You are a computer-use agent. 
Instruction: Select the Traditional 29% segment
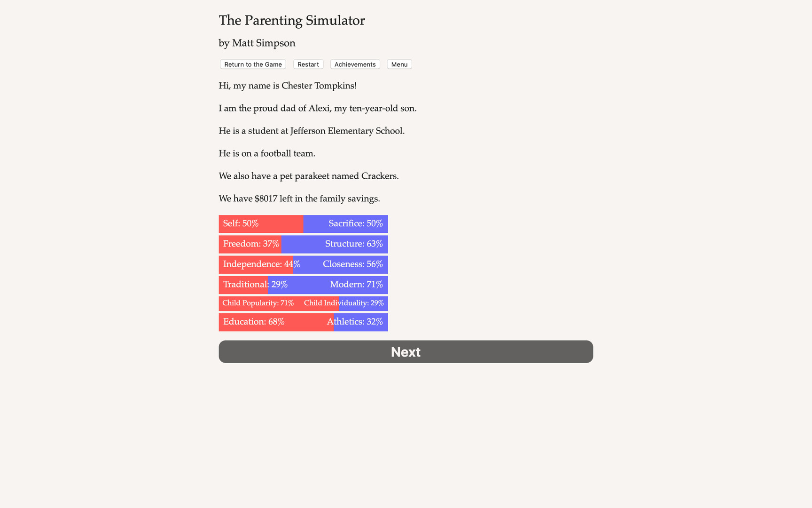pyautogui.click(x=244, y=285)
